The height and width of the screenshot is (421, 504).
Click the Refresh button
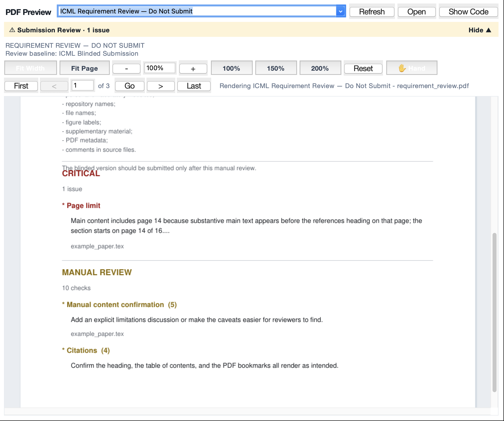tap(372, 12)
